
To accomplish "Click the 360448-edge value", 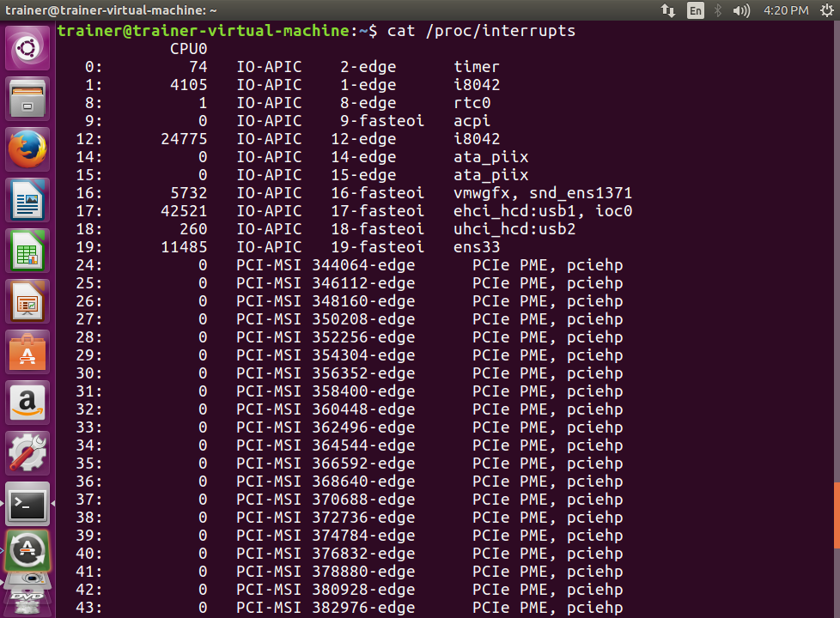I will pos(363,409).
